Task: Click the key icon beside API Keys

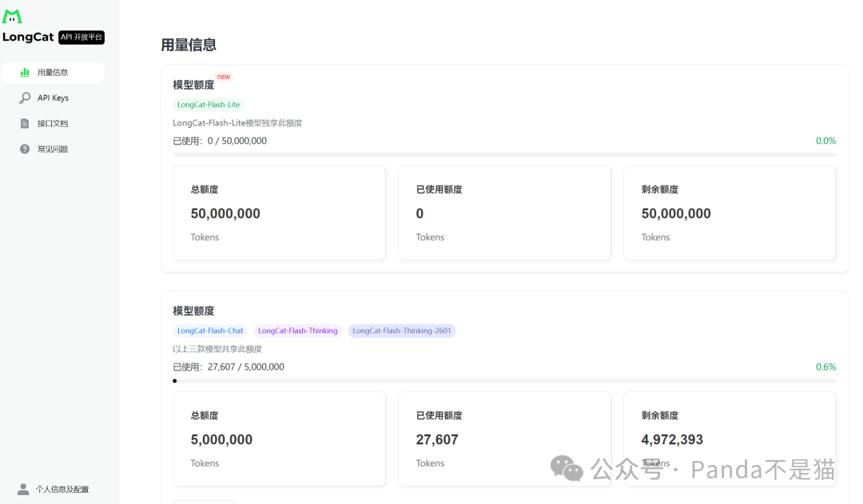Action: (x=25, y=98)
